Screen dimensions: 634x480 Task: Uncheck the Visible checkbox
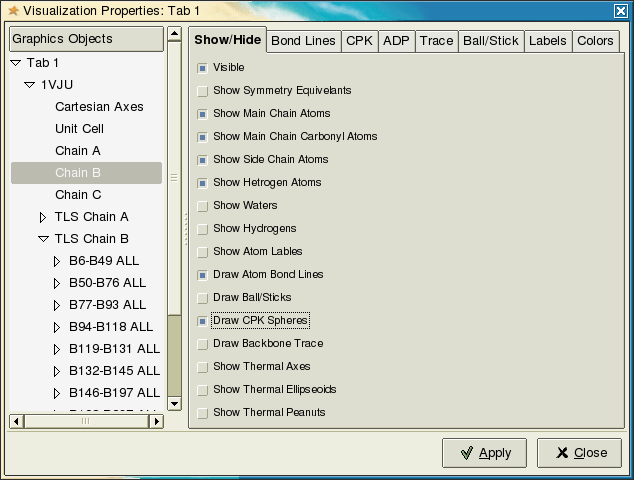[202, 68]
